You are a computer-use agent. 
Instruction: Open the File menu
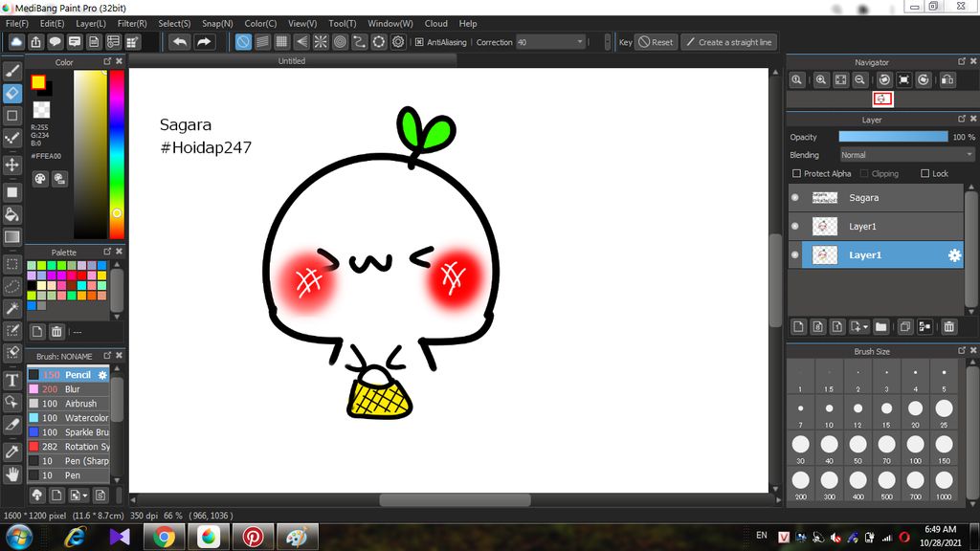click(17, 23)
